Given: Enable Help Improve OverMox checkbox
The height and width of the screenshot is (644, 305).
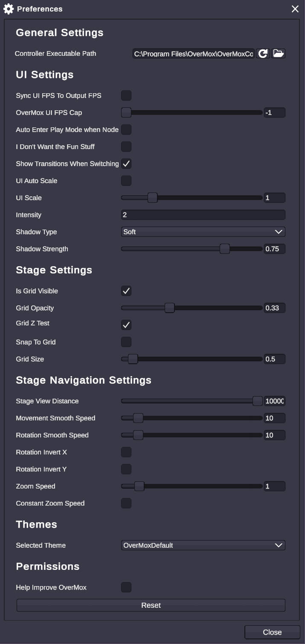Looking at the screenshot, I should [126, 587].
